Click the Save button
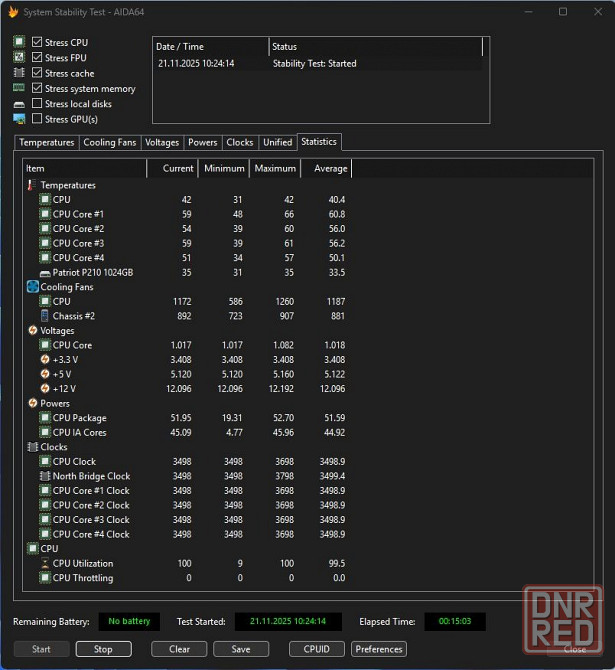 (240, 649)
